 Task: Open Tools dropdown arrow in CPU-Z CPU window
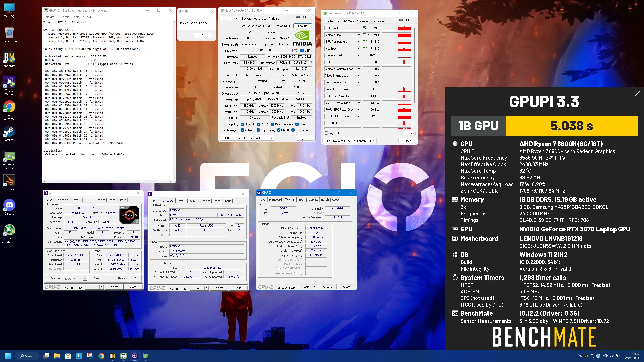pos(101,287)
